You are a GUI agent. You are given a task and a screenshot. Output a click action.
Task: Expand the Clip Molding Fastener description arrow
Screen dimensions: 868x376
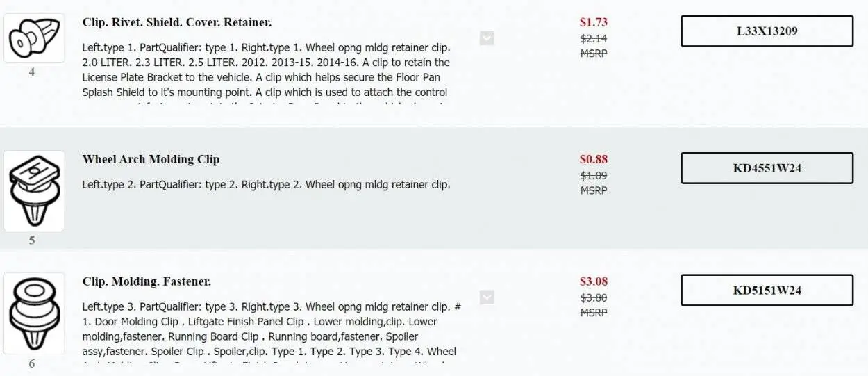(487, 297)
